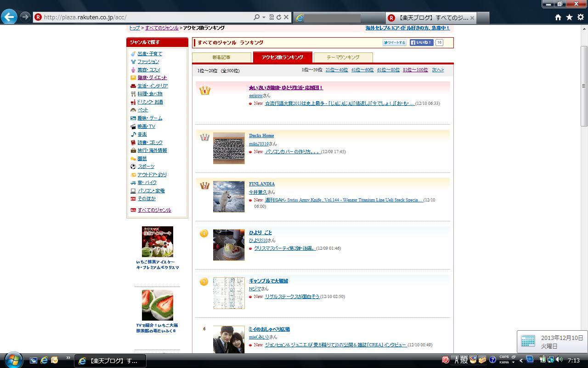The width and height of the screenshot is (588, 368).
Task: Refresh the page with the reload icon
Action: 279,17
